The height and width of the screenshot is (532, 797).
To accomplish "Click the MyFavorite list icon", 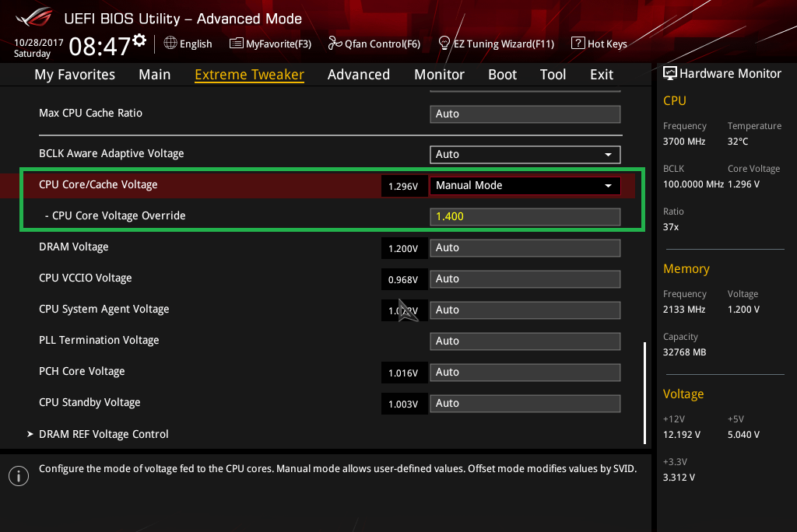I will pos(236,44).
